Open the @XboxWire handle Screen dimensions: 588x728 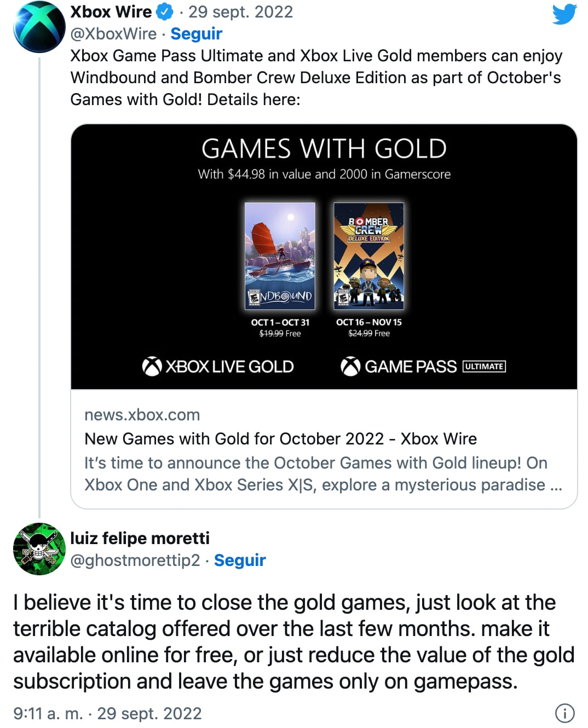point(113,34)
